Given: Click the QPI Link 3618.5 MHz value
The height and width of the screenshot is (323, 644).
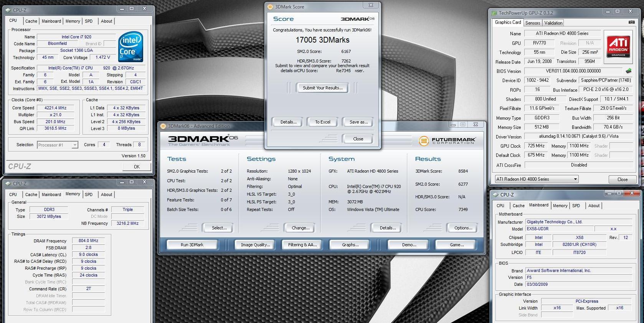Looking at the screenshot, I should coord(56,129).
